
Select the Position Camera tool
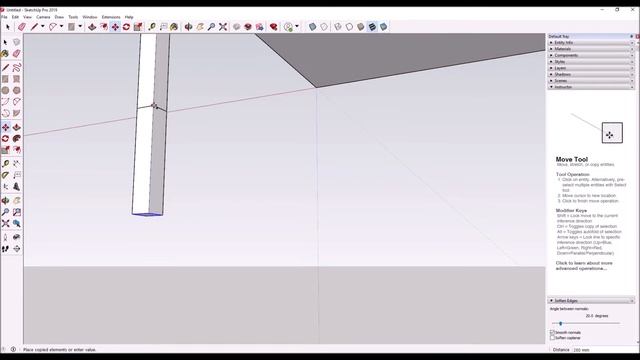coord(5,237)
